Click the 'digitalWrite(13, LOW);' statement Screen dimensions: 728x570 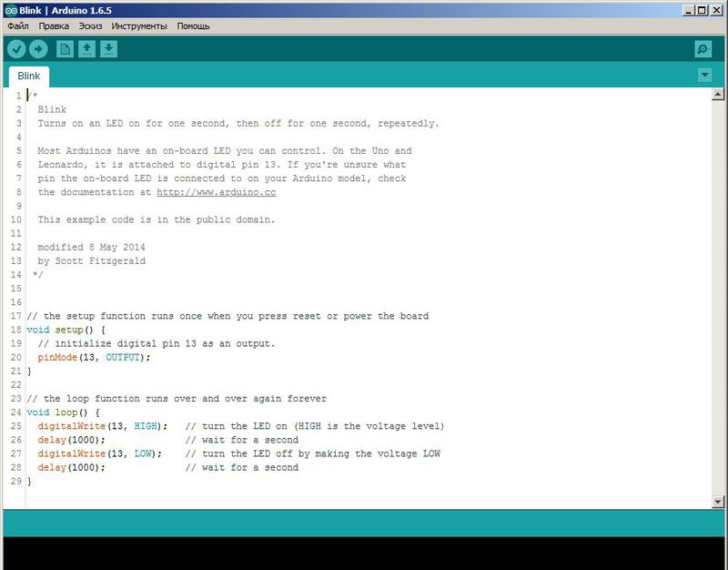point(100,453)
